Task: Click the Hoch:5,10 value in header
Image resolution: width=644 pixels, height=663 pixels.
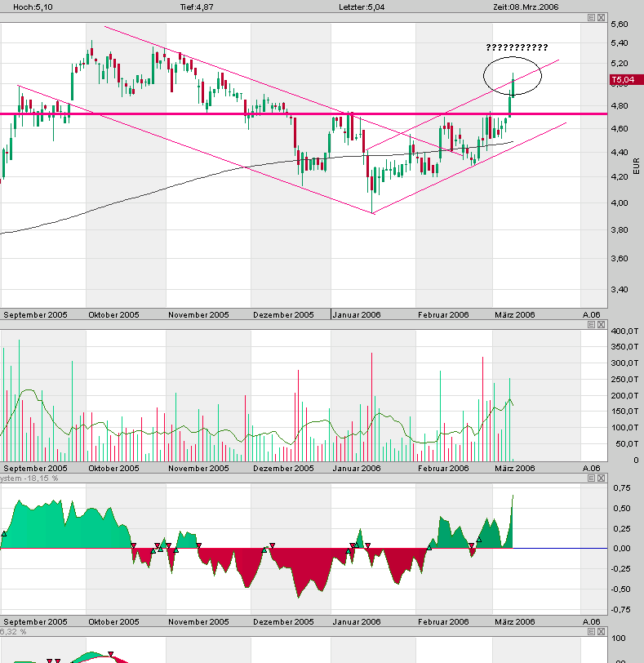Action: [x=33, y=7]
